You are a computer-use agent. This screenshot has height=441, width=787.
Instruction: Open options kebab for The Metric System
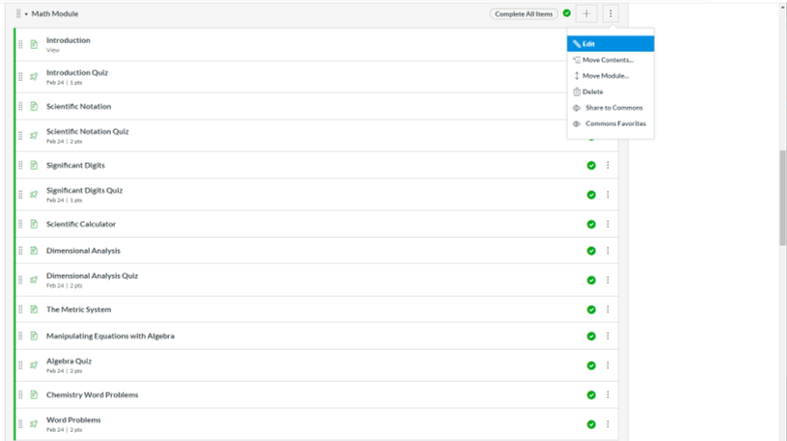[607, 310]
